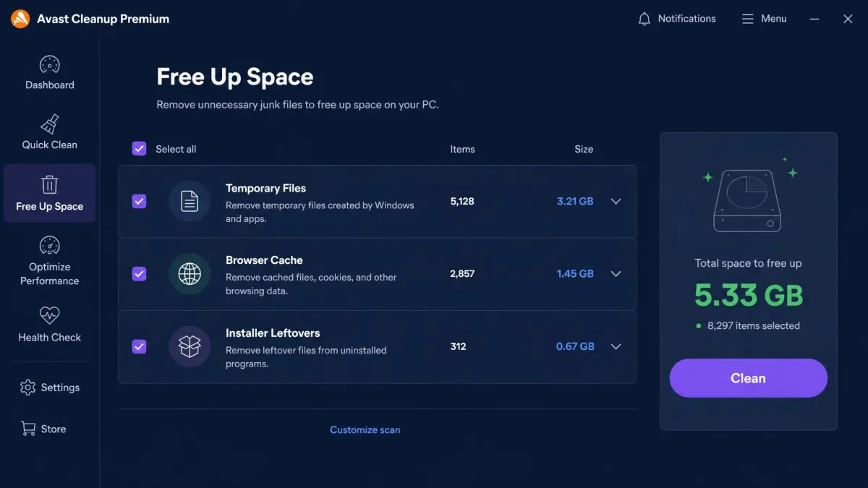Image resolution: width=868 pixels, height=488 pixels.
Task: Click Remove temporary files description text
Action: click(320, 212)
